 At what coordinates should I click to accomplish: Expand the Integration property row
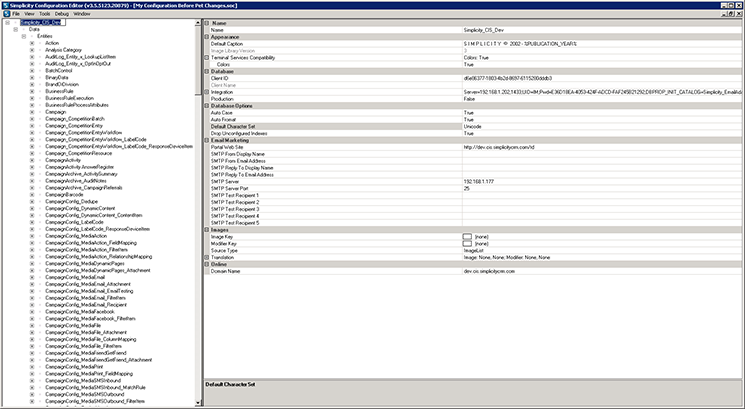(207, 92)
